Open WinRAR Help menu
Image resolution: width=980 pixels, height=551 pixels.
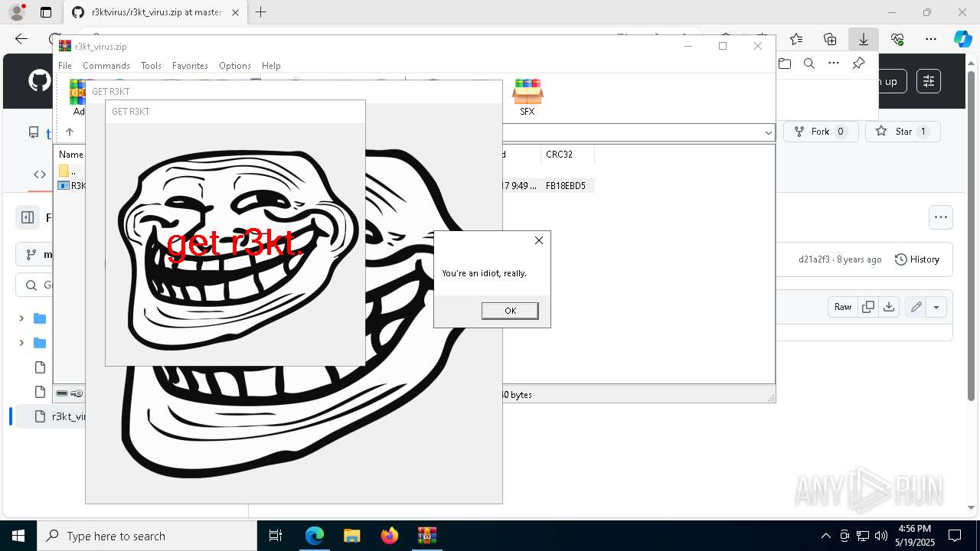(x=271, y=66)
